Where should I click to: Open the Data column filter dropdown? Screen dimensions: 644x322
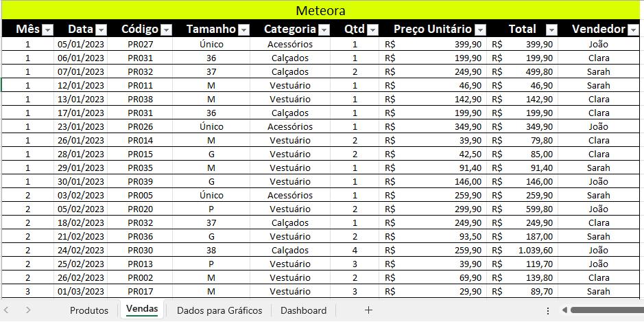(x=101, y=30)
